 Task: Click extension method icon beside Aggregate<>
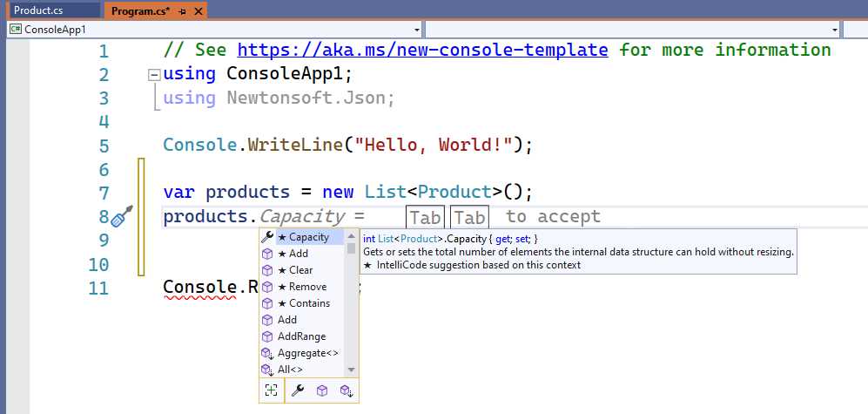[x=268, y=354]
